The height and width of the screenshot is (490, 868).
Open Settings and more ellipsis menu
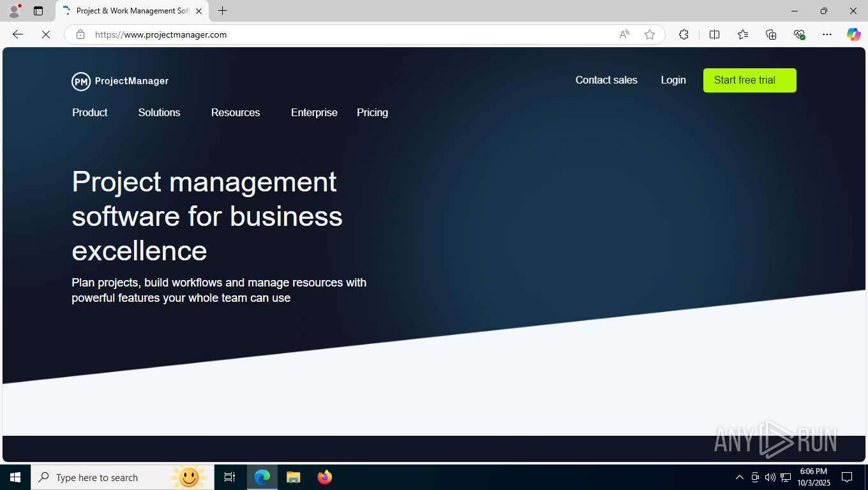click(827, 34)
